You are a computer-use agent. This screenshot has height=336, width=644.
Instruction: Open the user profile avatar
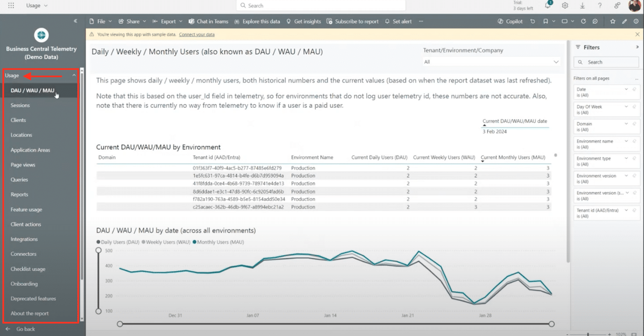click(635, 6)
